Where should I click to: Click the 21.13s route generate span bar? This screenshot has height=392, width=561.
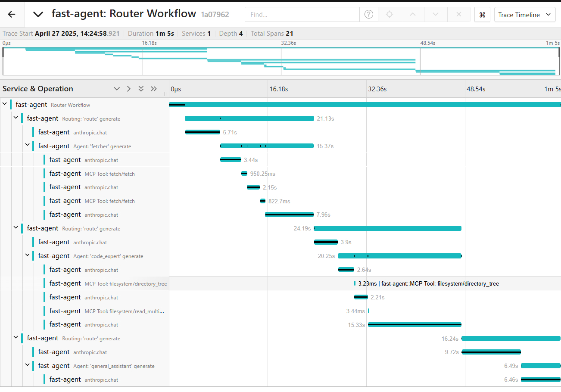(249, 118)
